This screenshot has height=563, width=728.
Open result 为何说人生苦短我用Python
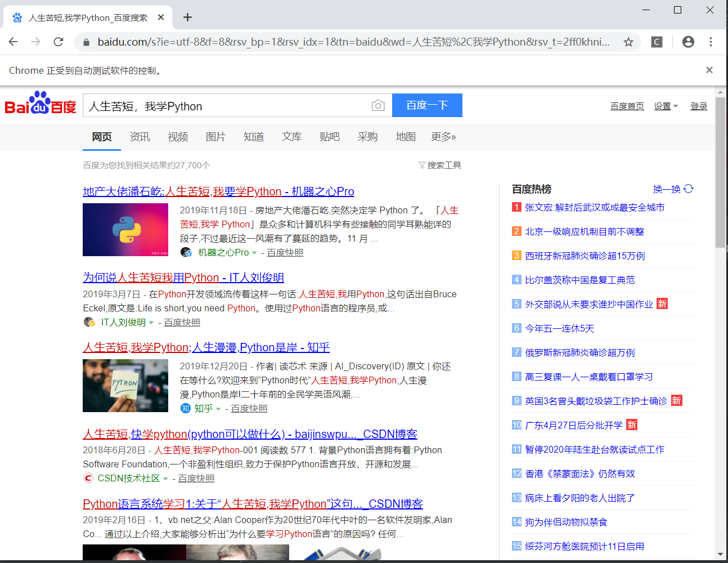pyautogui.click(x=183, y=278)
